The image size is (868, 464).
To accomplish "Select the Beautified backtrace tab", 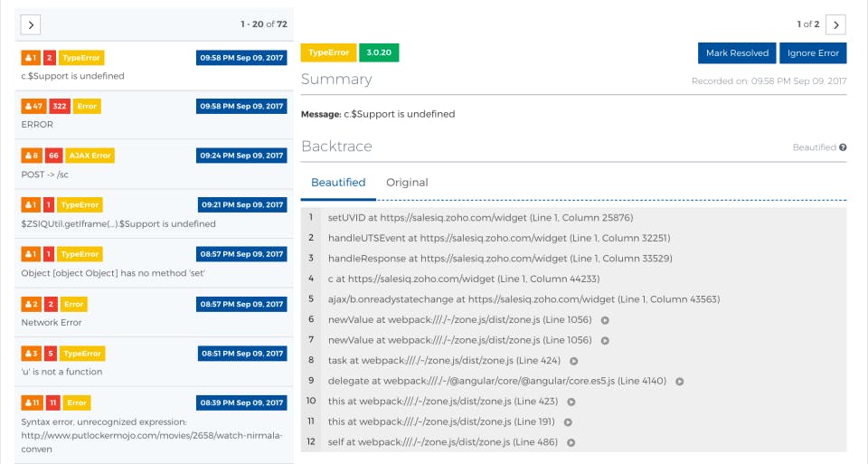I will click(x=338, y=183).
